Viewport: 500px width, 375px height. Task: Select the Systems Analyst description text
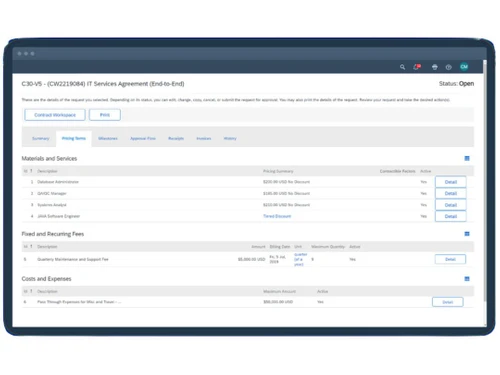pyautogui.click(x=52, y=205)
